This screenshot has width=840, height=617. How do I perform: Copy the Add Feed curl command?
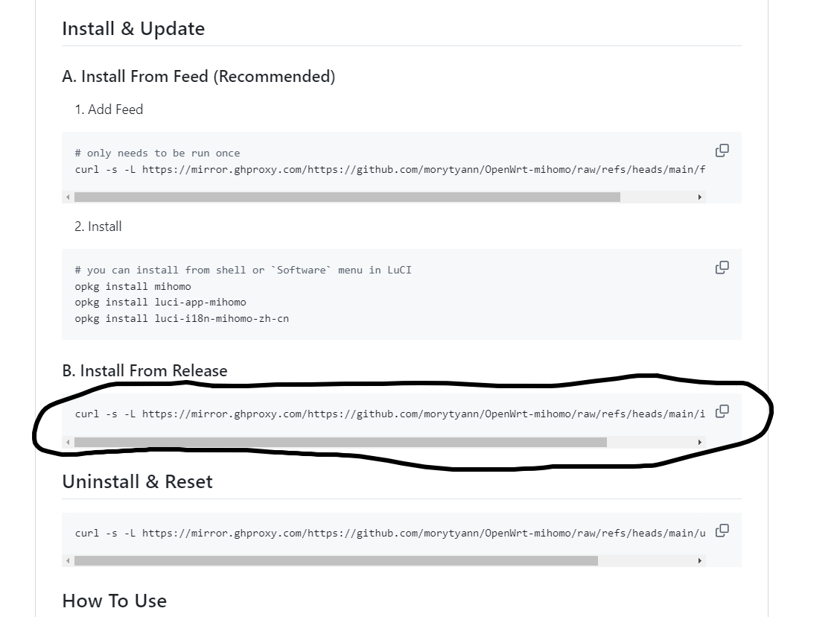click(722, 151)
